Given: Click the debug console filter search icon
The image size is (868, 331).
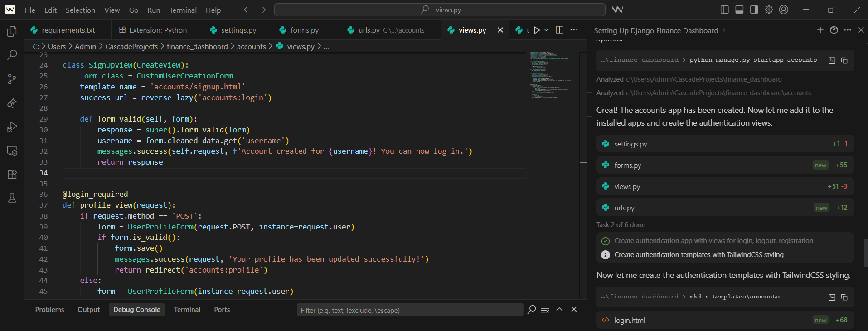Looking at the screenshot, I should 532,309.
